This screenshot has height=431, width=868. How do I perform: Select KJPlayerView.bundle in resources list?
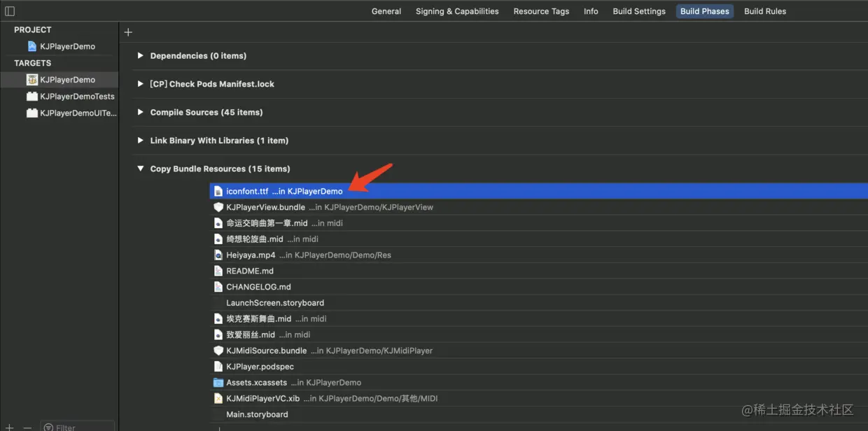click(538, 207)
